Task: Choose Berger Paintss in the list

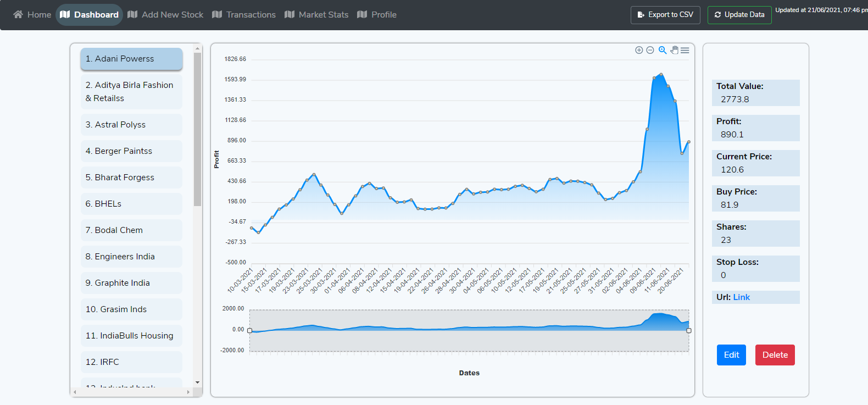Action: pos(131,151)
